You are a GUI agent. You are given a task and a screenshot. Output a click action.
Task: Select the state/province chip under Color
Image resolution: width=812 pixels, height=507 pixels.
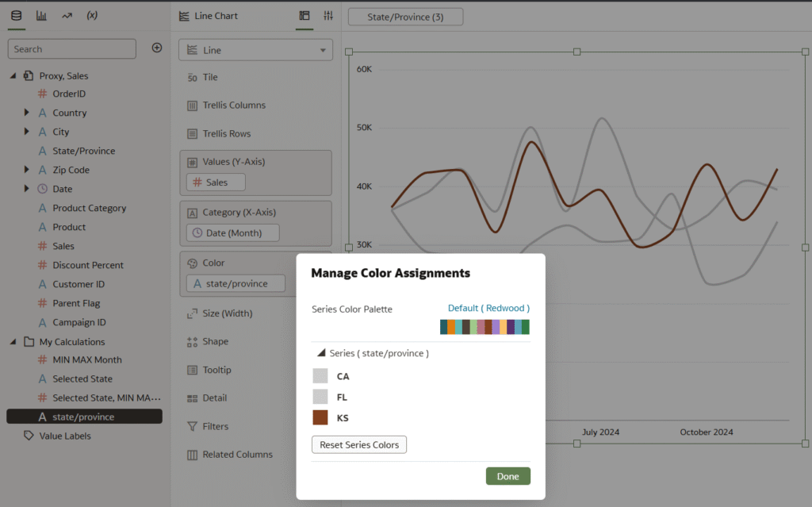236,283
